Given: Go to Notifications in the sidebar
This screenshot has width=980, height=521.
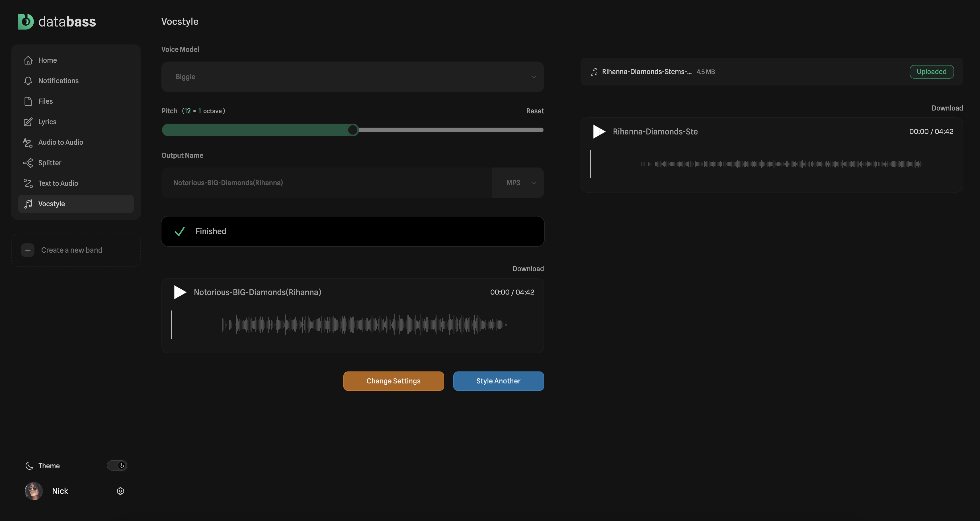Looking at the screenshot, I should (x=76, y=81).
